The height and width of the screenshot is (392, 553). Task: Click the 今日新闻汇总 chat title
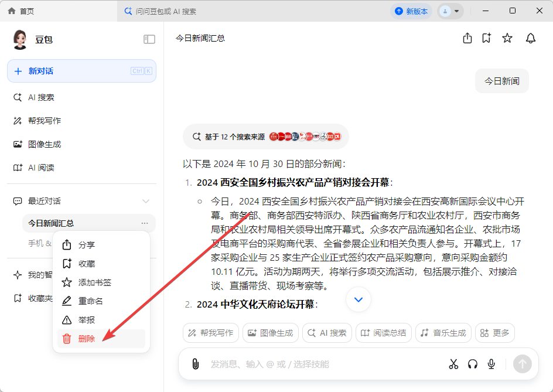(200, 38)
